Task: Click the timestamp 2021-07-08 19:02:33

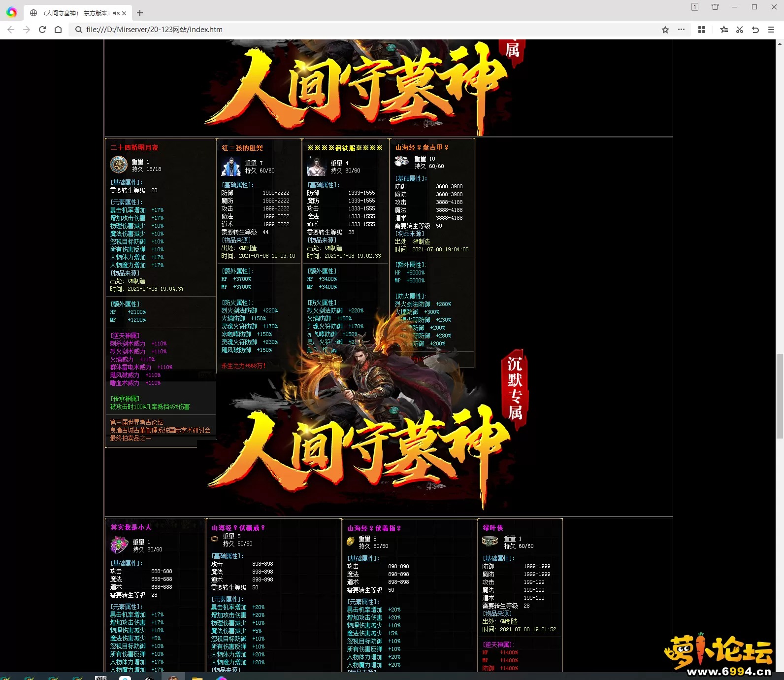Action: click(353, 256)
